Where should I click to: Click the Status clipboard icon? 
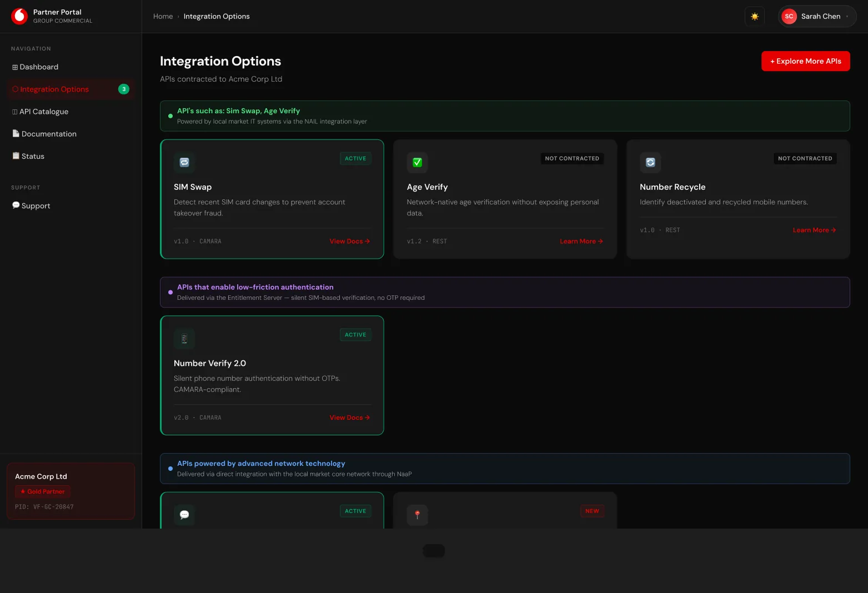coord(16,155)
